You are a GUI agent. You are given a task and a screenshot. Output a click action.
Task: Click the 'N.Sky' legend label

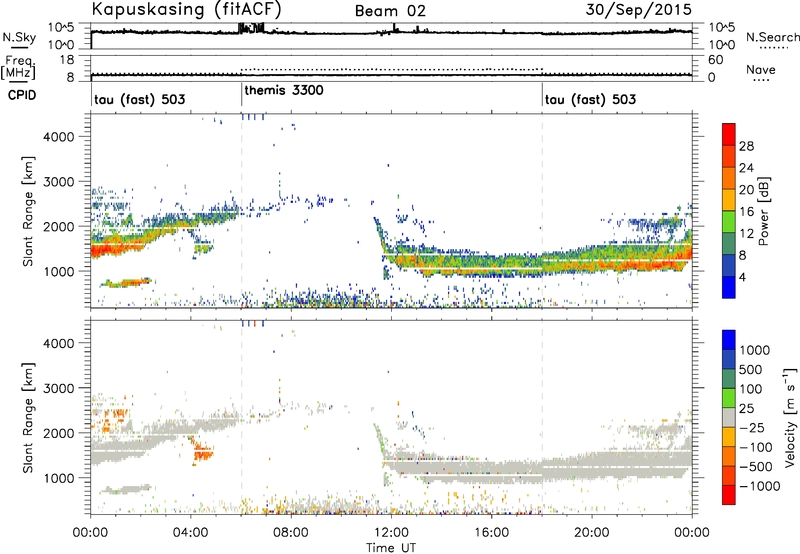click(x=19, y=37)
